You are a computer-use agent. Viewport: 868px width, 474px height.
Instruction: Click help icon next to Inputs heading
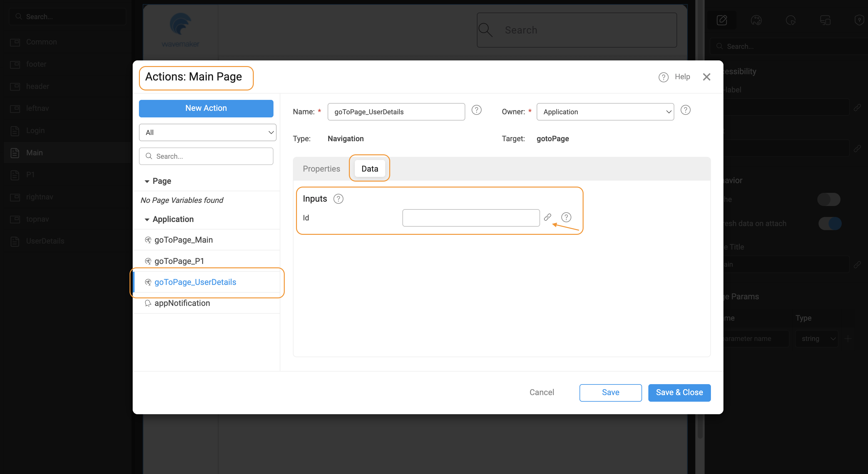[338, 199]
